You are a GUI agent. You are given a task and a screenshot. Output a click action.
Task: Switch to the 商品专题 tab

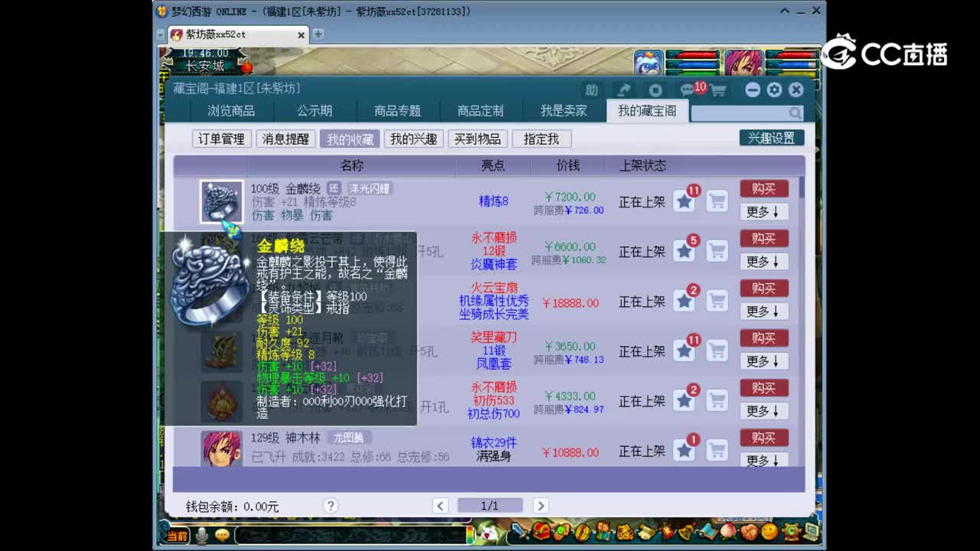(397, 111)
